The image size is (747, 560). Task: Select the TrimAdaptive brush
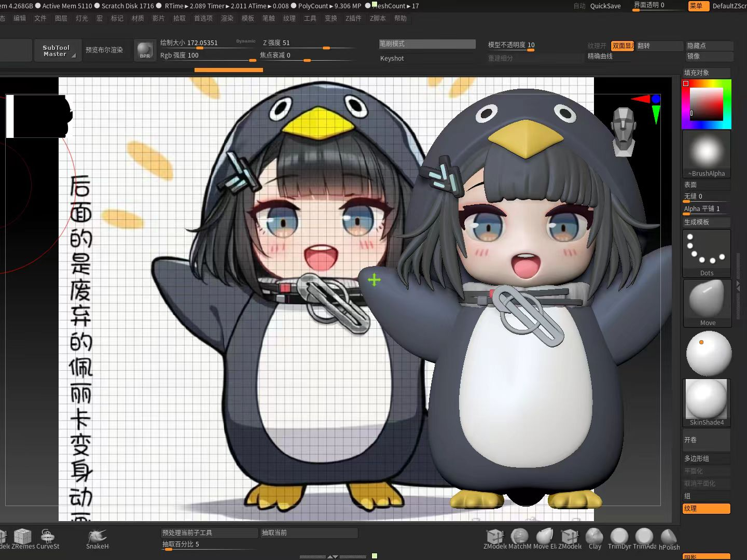click(x=644, y=539)
